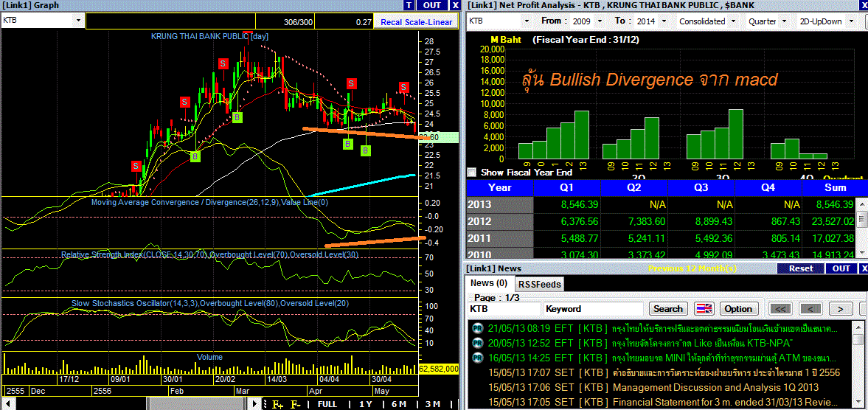Click the 306/300 value in Graph header
Image resolution: width=868 pixels, height=410 pixels.
click(x=298, y=22)
